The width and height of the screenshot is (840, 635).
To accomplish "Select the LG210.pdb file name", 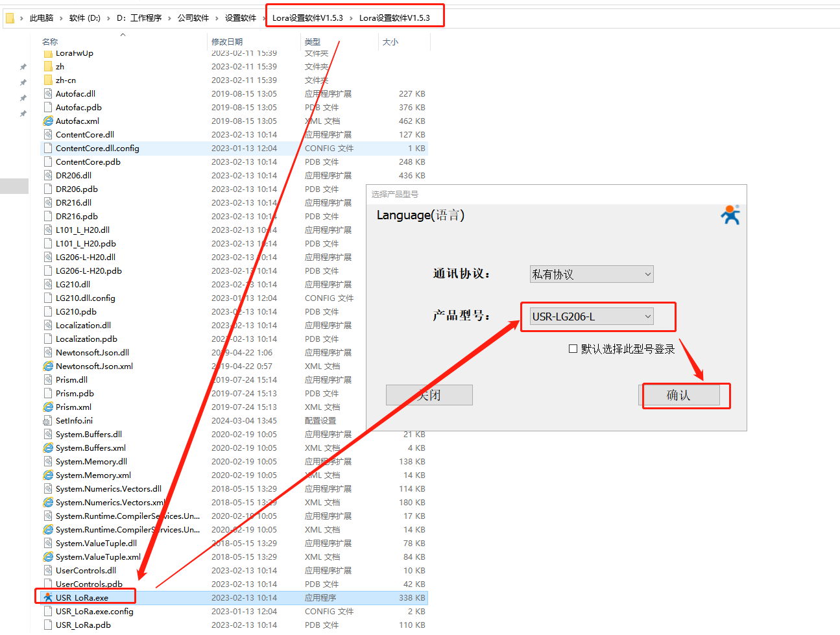I will pyautogui.click(x=76, y=312).
